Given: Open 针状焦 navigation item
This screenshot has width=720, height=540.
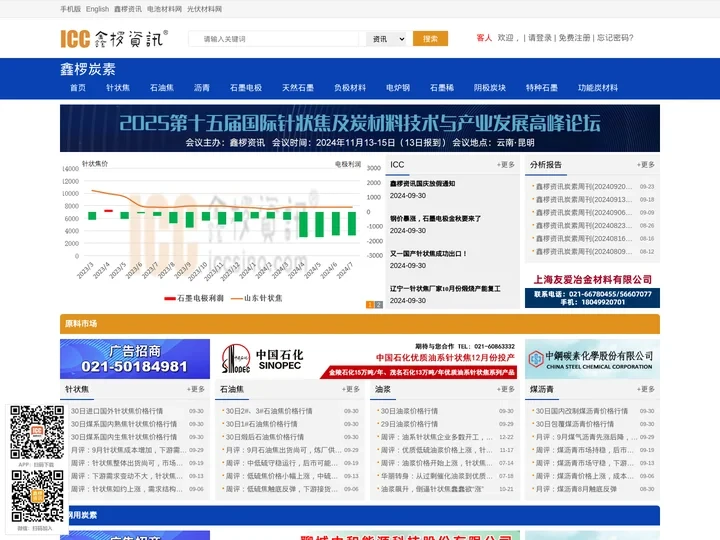Looking at the screenshot, I should [118, 88].
